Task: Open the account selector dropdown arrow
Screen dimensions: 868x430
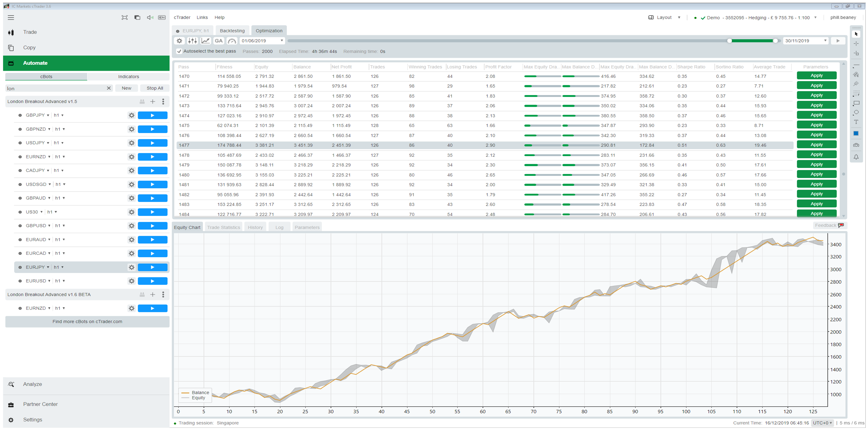Action: pos(815,17)
